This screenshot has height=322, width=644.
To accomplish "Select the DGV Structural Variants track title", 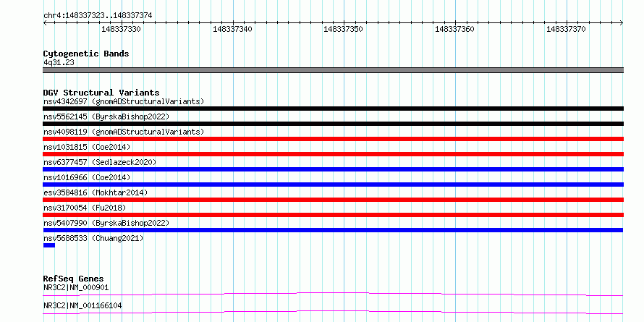I will click(x=101, y=93).
